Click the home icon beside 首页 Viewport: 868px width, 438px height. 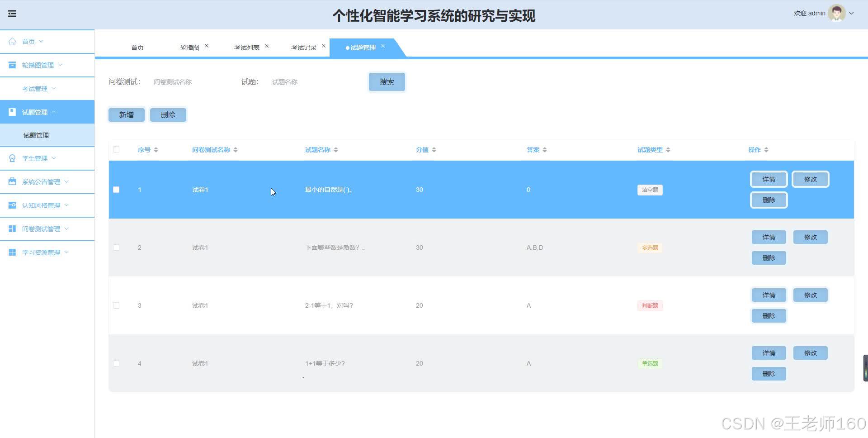(13, 41)
